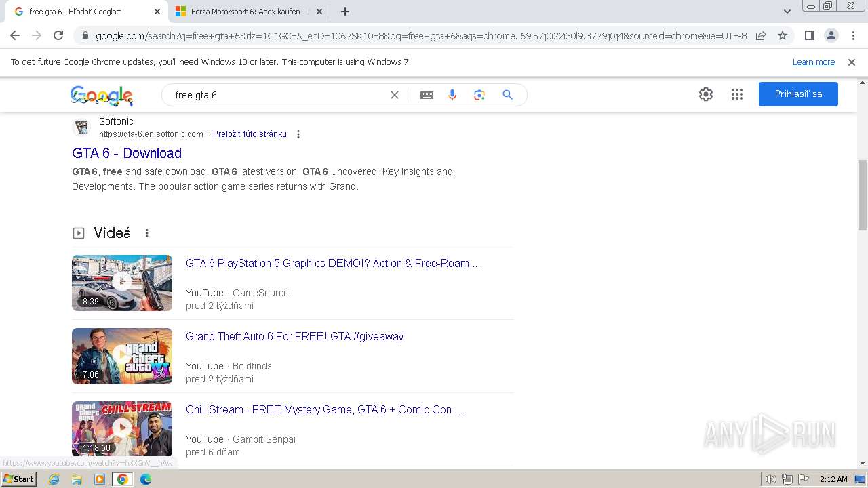Open the Chrome three-dot menu
Image resolution: width=868 pixels, height=488 pixels.
pos(852,35)
